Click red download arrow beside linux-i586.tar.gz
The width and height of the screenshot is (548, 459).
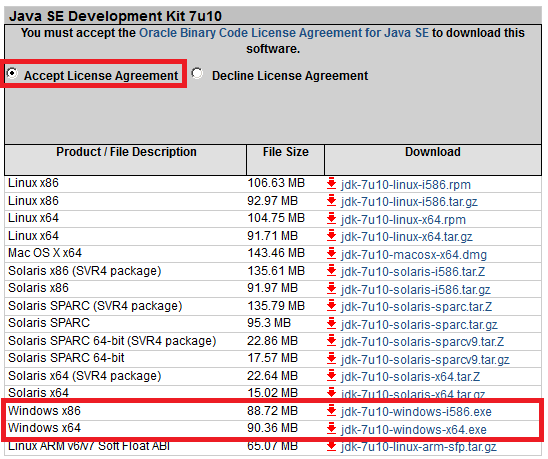pos(331,201)
